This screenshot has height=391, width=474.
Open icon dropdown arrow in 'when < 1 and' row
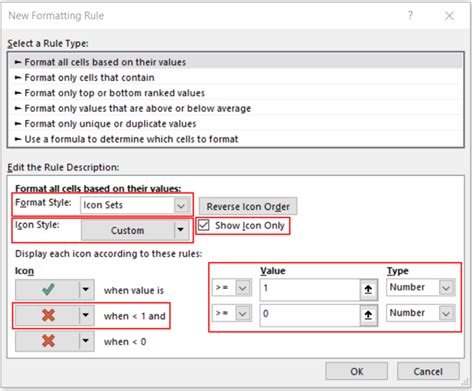point(87,315)
